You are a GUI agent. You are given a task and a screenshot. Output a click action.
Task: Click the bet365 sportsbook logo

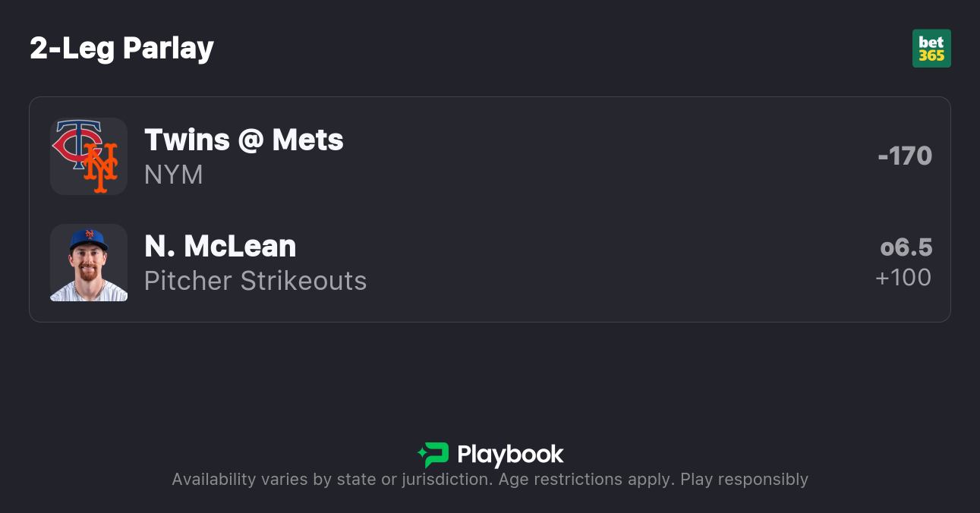[x=931, y=49]
